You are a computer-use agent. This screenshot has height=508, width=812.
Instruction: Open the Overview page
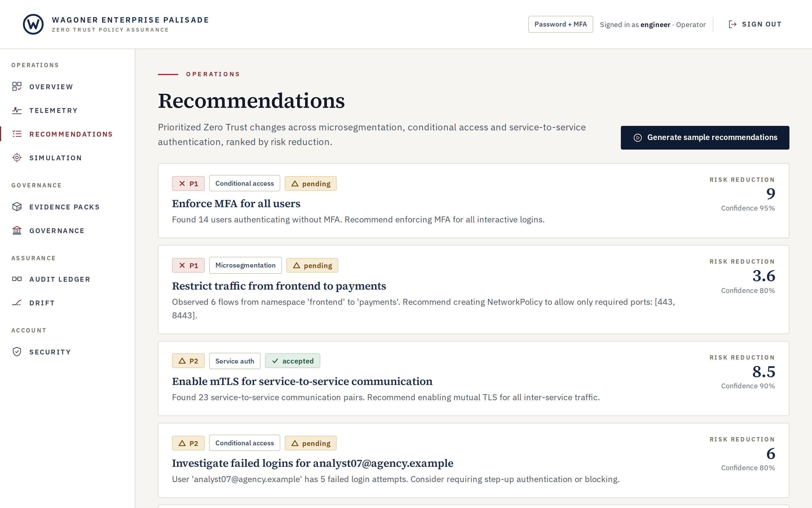click(67, 87)
